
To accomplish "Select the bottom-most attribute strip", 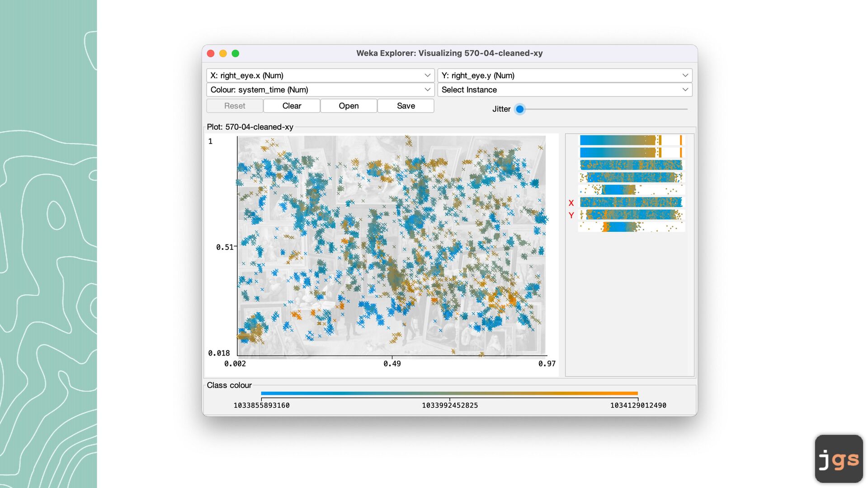I will tap(631, 227).
